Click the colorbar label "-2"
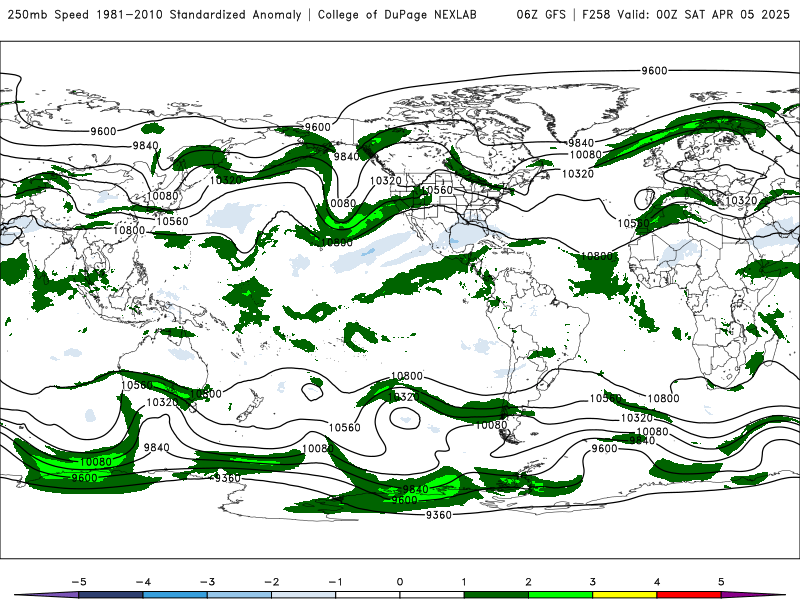Viewport: 800px width, 600px height. pyautogui.click(x=271, y=582)
